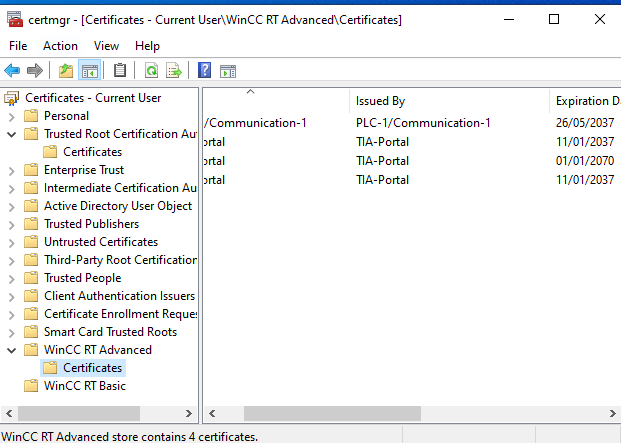Screen dimensions: 621x443
Task: Expand Smart Card Trusted Roots node
Action: (11, 333)
